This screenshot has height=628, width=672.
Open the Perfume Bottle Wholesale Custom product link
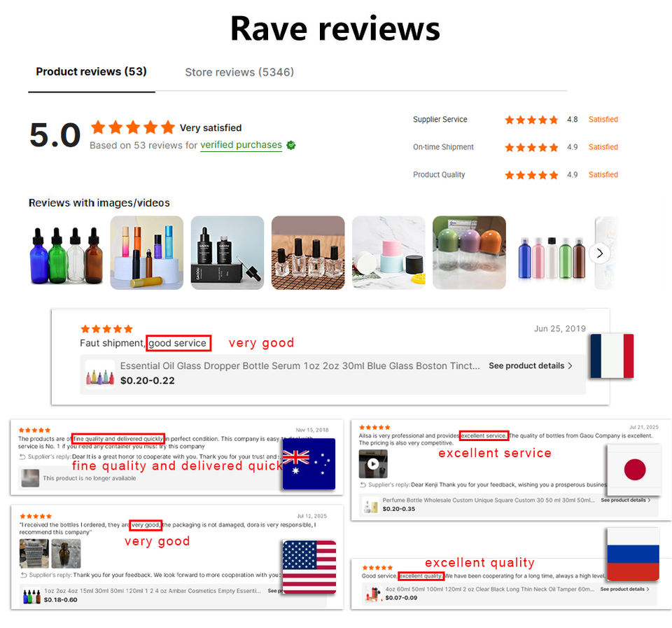coord(488,500)
